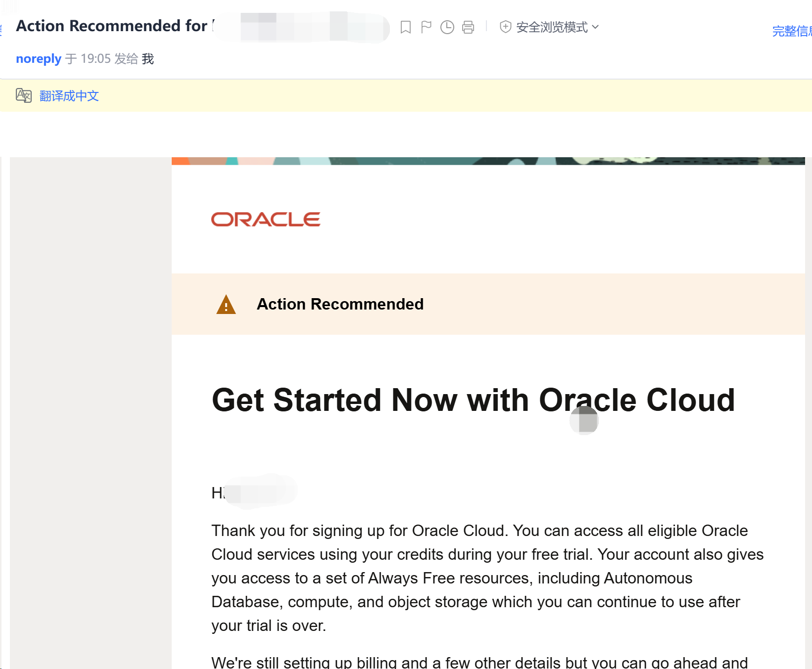Viewport: 812px width, 669px height.
Task: Click the 19:05 send time
Action: pos(96,59)
